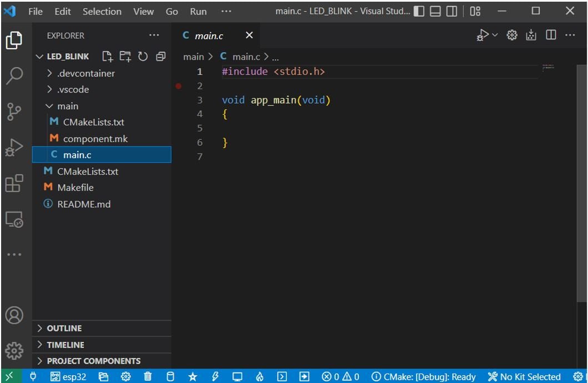Toggle the breakpoint on line 2
588x383 pixels.
(179, 86)
